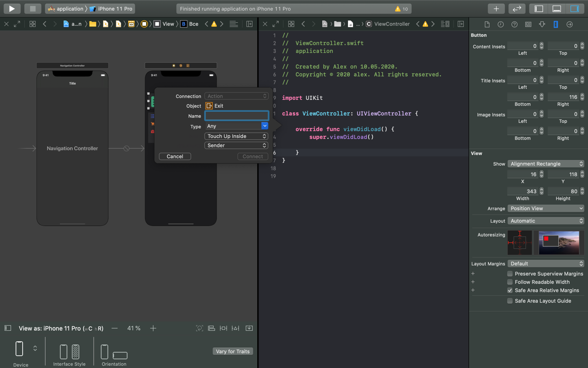This screenshot has width=588, height=368.
Task: Open the Arrange Position View dropdown
Action: [546, 209]
